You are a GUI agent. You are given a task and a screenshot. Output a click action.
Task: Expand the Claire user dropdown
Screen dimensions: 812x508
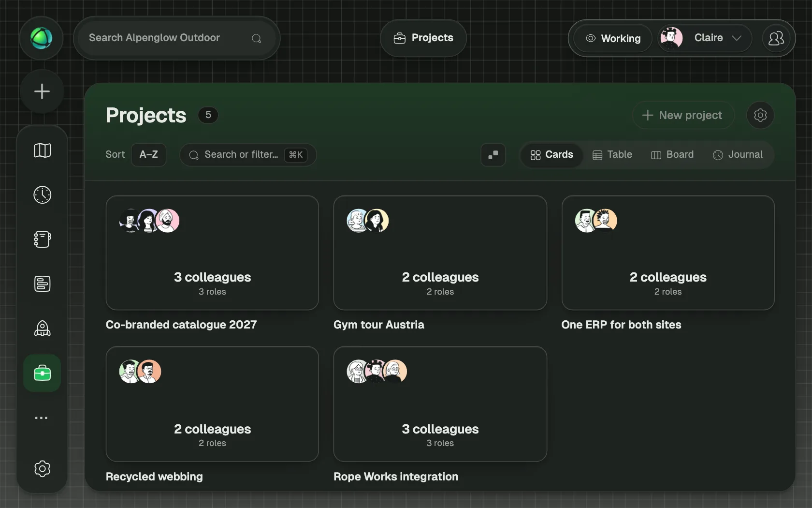click(x=705, y=38)
